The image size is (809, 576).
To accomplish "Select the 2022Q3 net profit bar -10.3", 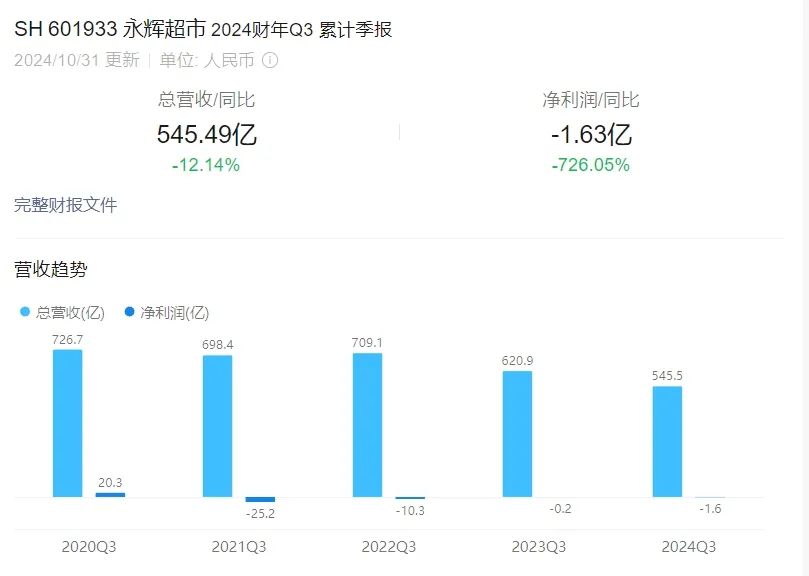I will tap(410, 498).
